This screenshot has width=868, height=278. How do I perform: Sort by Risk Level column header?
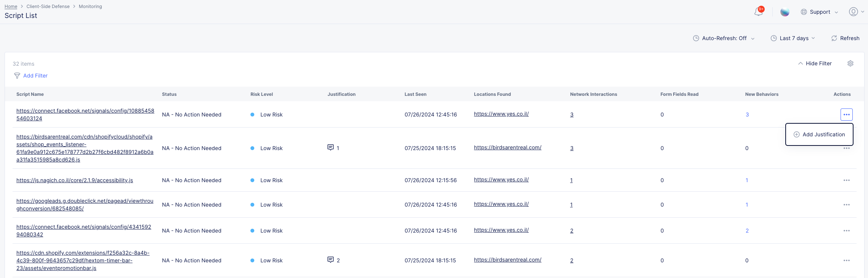(262, 94)
